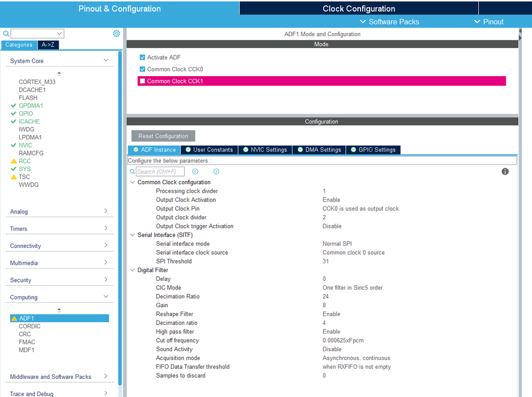The width and height of the screenshot is (532, 397).
Task: Select CORDIC in Computing list
Action: [29, 326]
